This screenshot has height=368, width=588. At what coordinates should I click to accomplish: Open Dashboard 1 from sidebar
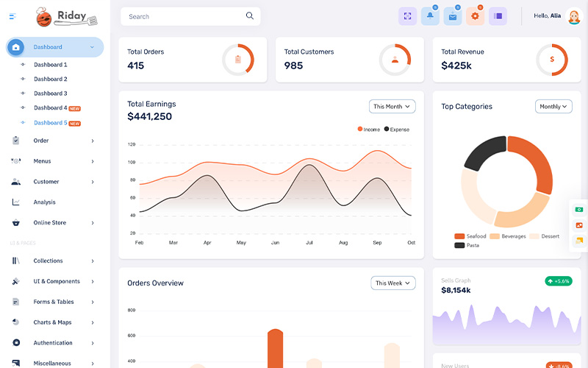click(x=50, y=65)
